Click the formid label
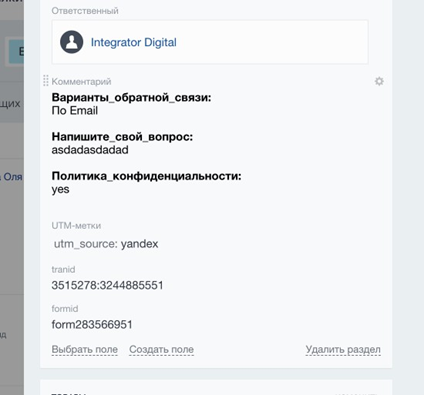Viewport: 424px width, 395px height. 65,309
